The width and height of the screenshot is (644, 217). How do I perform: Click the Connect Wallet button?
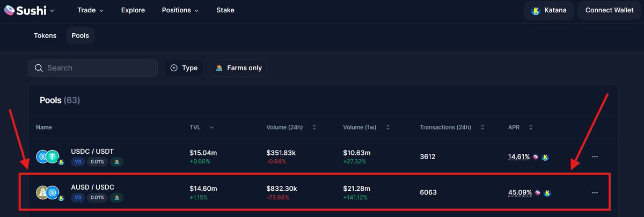609,10
